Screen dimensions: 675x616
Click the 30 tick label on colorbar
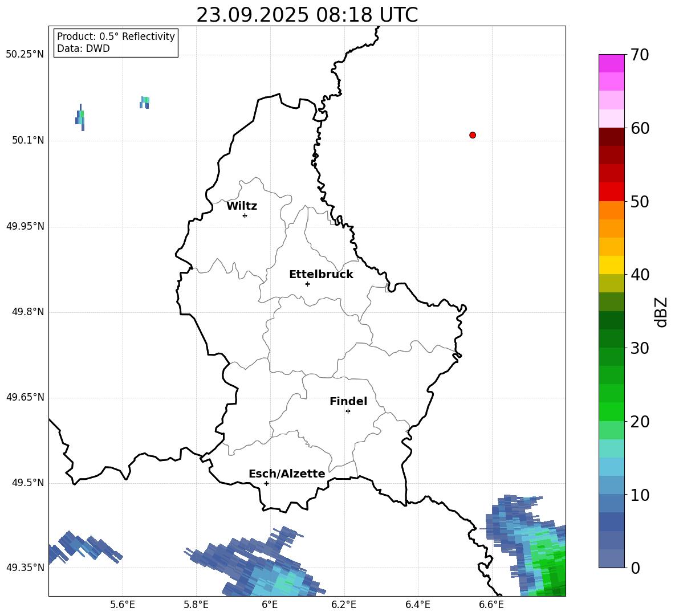(640, 348)
